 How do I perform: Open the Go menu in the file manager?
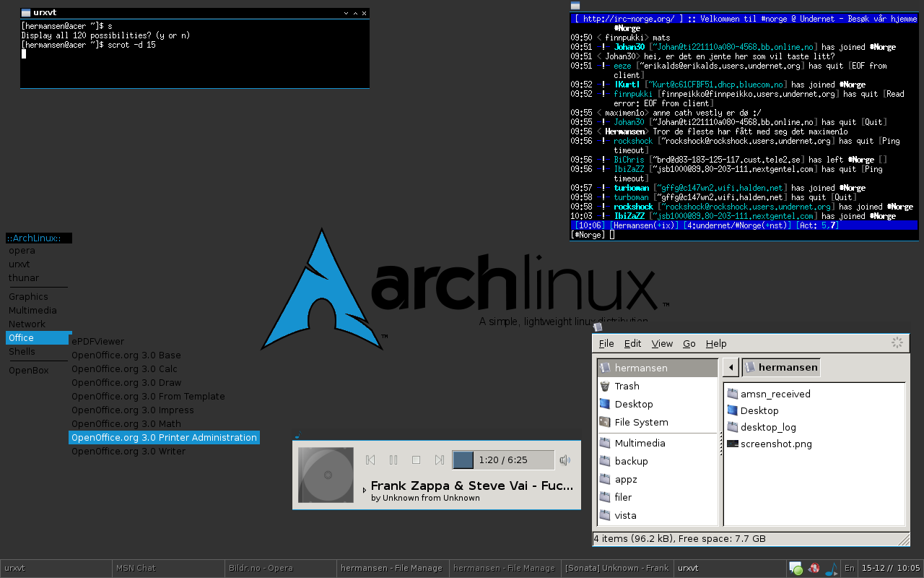(x=689, y=343)
